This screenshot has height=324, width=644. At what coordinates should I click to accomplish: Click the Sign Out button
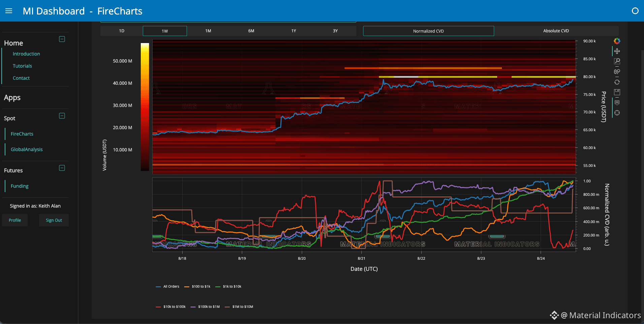[54, 220]
